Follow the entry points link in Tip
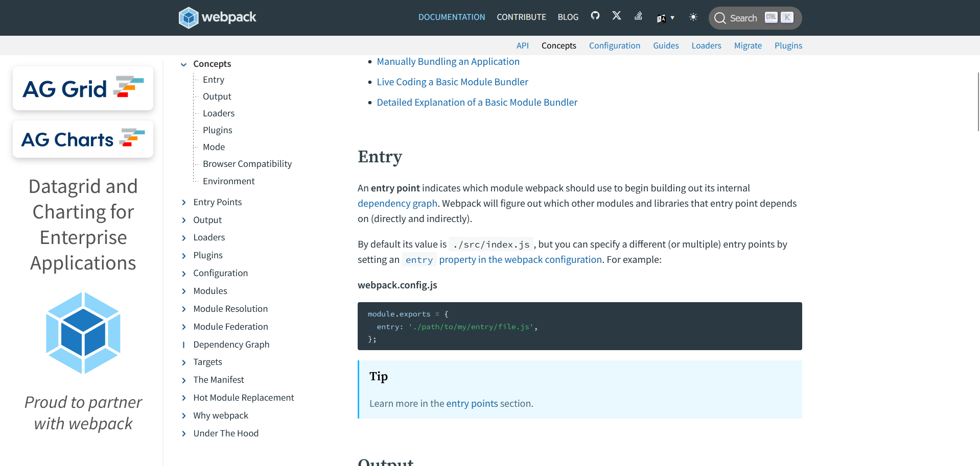The image size is (980, 466). pyautogui.click(x=472, y=403)
